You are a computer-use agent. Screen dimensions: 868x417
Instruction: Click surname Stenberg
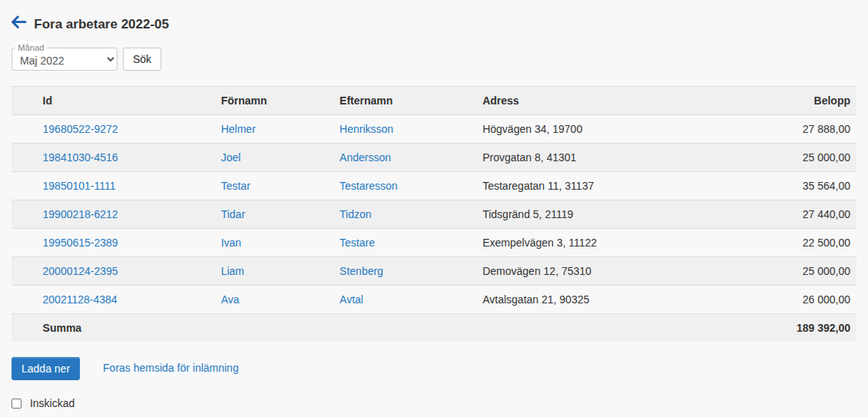click(362, 271)
